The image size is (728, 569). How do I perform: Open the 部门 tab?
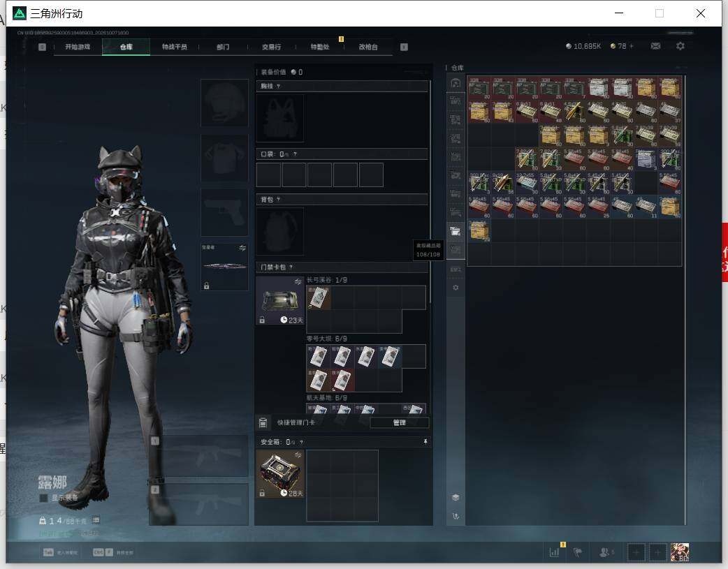pyautogui.click(x=223, y=47)
